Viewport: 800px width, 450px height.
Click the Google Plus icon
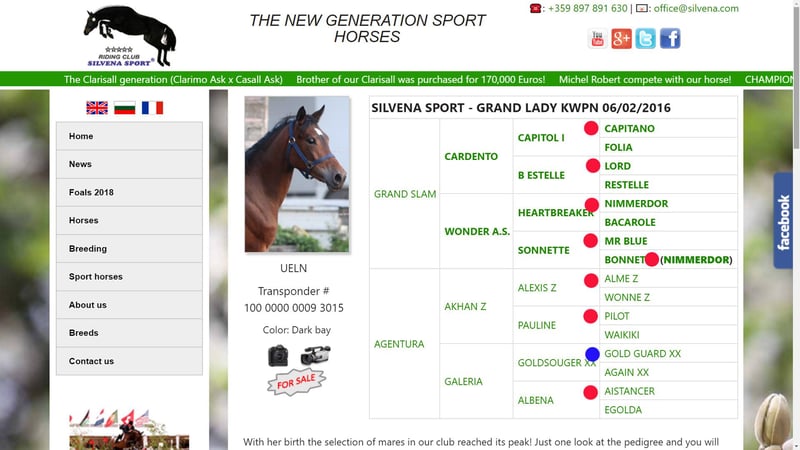point(622,39)
